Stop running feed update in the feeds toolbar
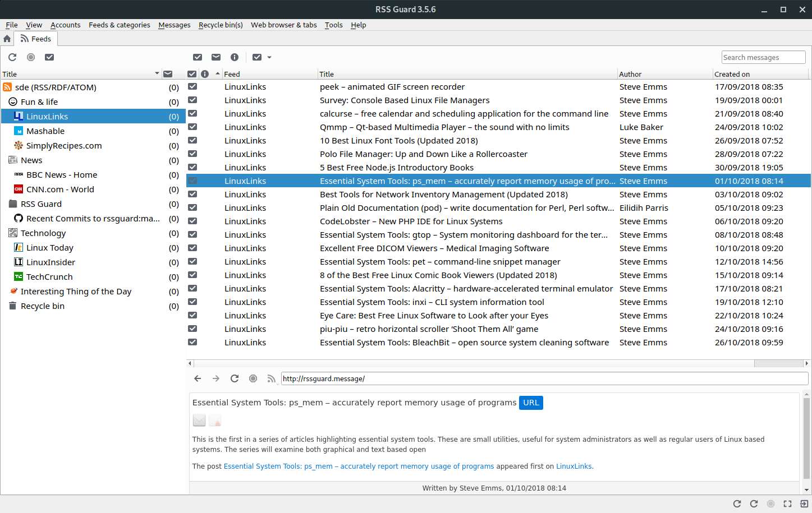 click(x=31, y=57)
